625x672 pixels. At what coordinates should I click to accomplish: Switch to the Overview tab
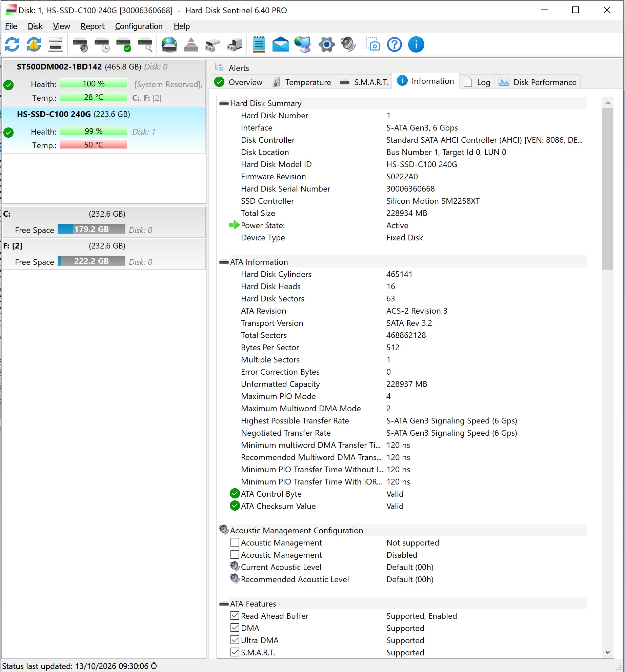[239, 82]
